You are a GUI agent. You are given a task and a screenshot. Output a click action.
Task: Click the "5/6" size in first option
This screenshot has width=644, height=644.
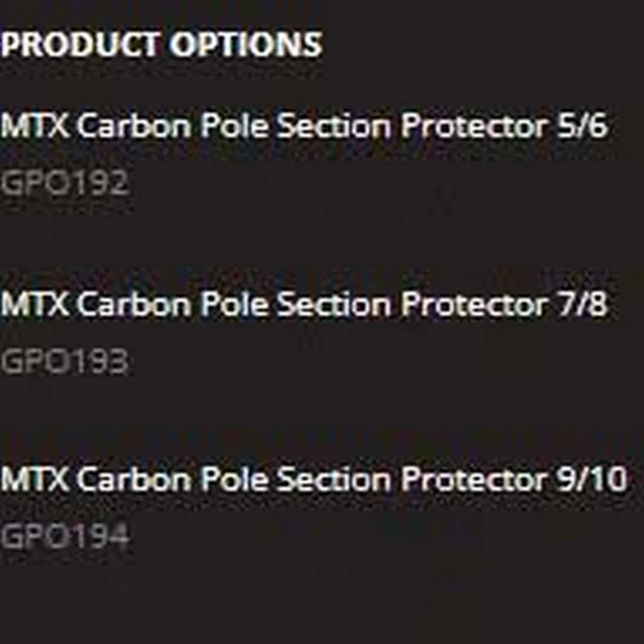point(580,126)
